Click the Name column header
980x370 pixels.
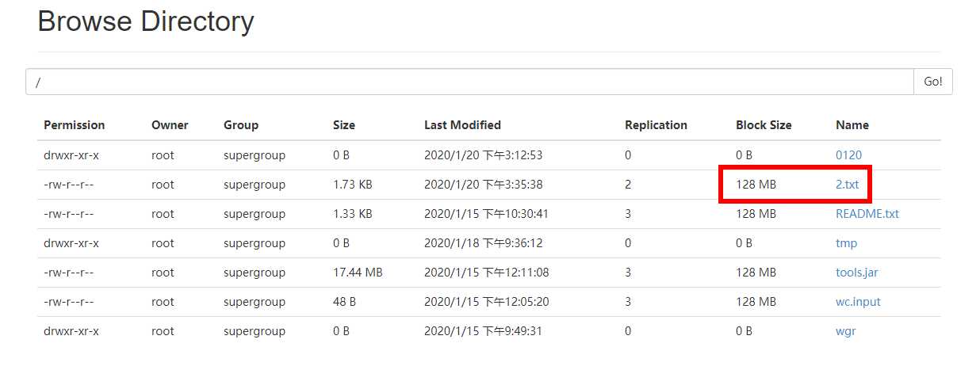click(x=852, y=125)
